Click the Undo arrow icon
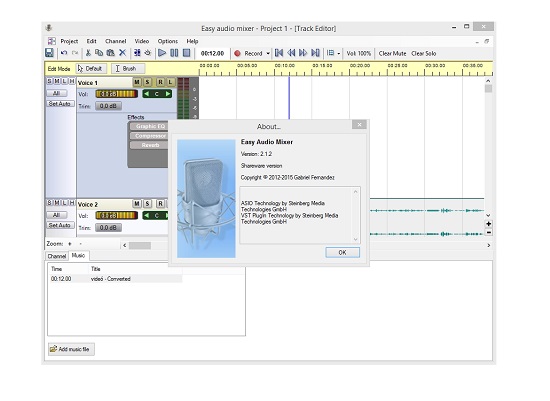550x401 pixels. click(64, 53)
